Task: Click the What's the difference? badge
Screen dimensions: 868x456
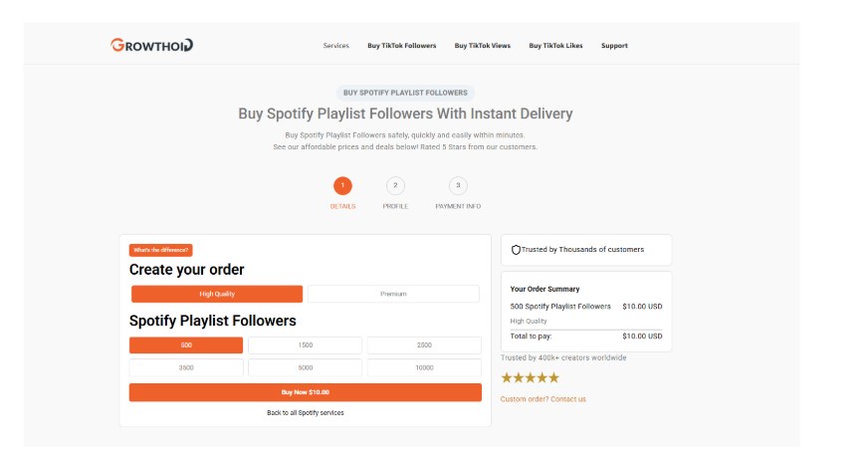Action: (x=160, y=250)
